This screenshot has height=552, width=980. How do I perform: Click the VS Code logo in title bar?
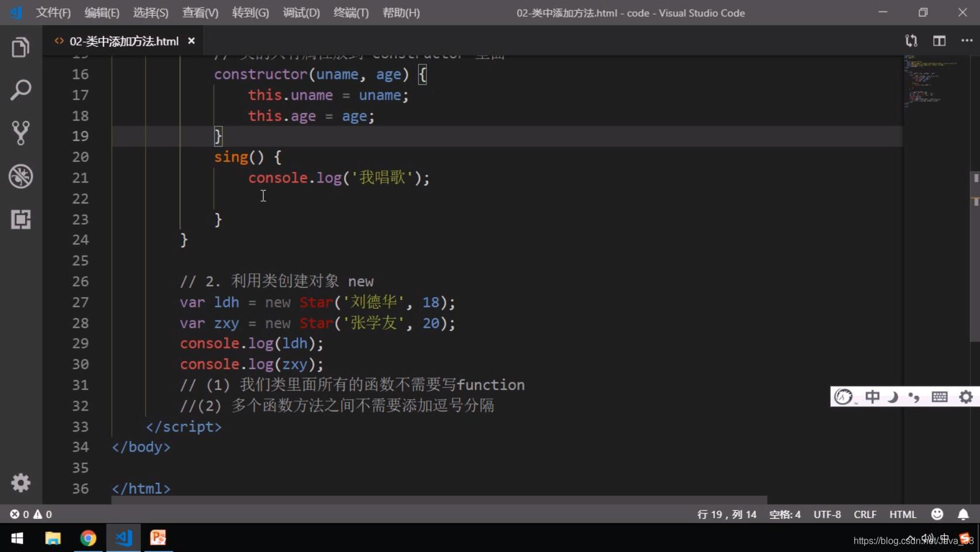pyautogui.click(x=16, y=12)
